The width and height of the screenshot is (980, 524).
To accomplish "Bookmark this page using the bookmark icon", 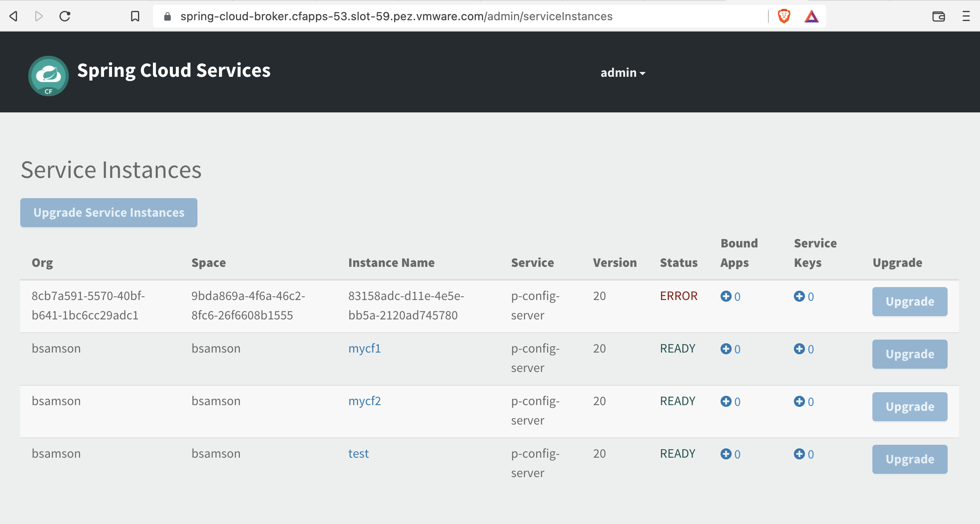I will point(135,16).
